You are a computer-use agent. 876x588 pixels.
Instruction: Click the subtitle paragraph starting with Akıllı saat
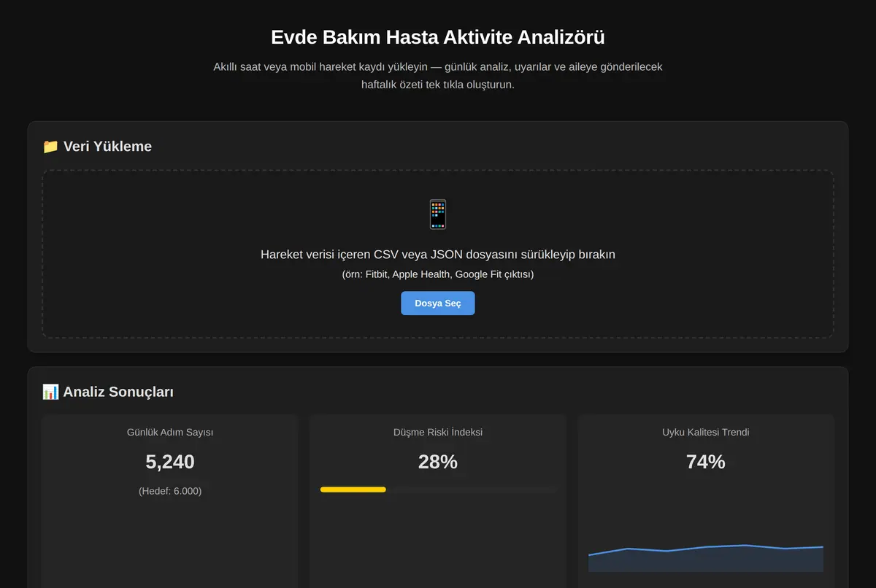tap(438, 75)
